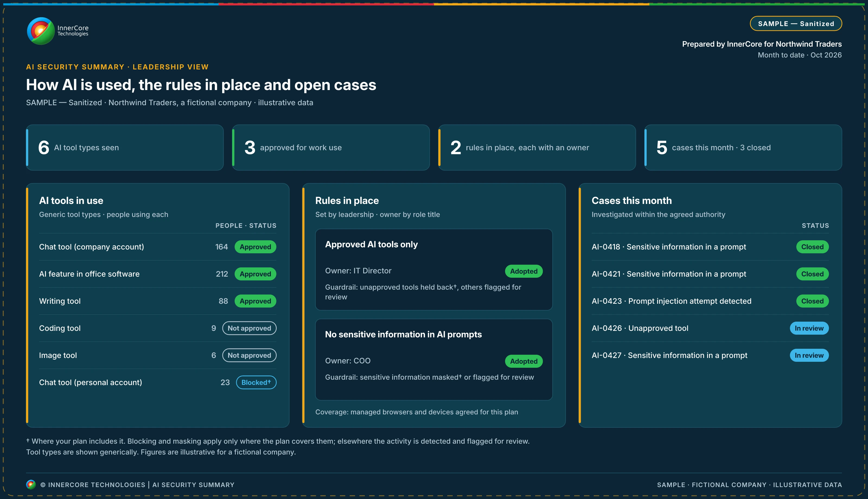This screenshot has width=868, height=499.
Task: Click the Coverage note under the rules
Action: click(x=416, y=412)
